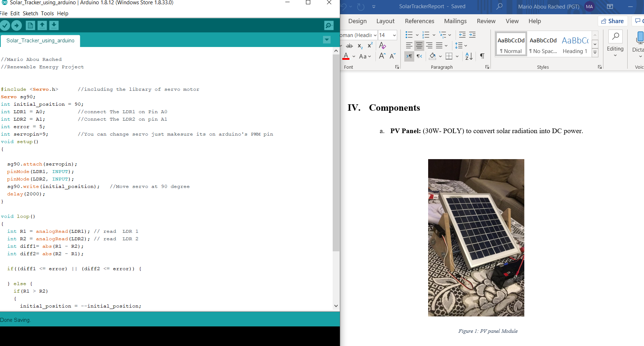The image size is (644, 346).
Task: Select the Solar_Tracker_using_arduino sketch tab
Action: click(40, 41)
